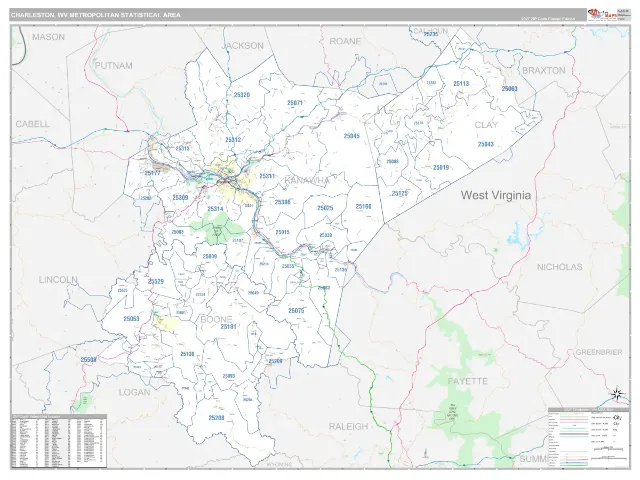
Task: Click ZIP code 25314 label
Action: pyautogui.click(x=215, y=209)
